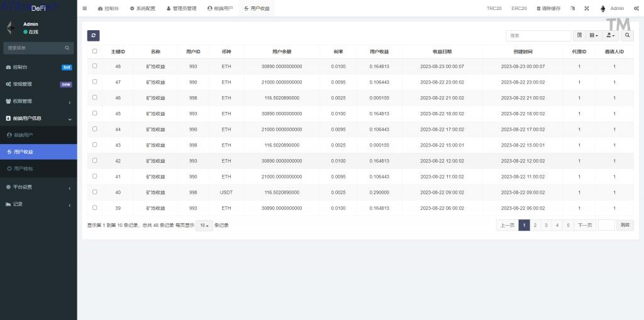Screen dimensions: 644x320
Task: Select the checkbox for row ID 48
Action: click(x=95, y=66)
